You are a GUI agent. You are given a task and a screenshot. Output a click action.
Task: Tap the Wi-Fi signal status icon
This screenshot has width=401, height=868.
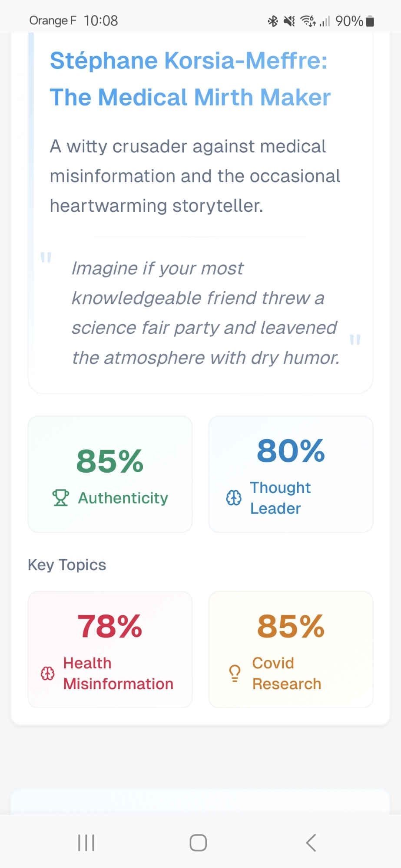(x=308, y=21)
